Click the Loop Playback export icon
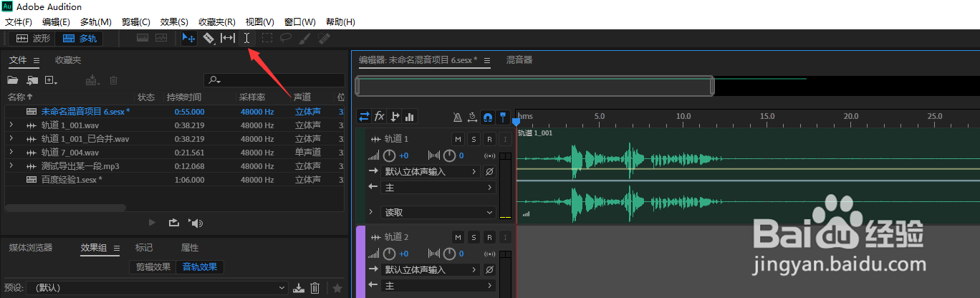 coord(173,223)
